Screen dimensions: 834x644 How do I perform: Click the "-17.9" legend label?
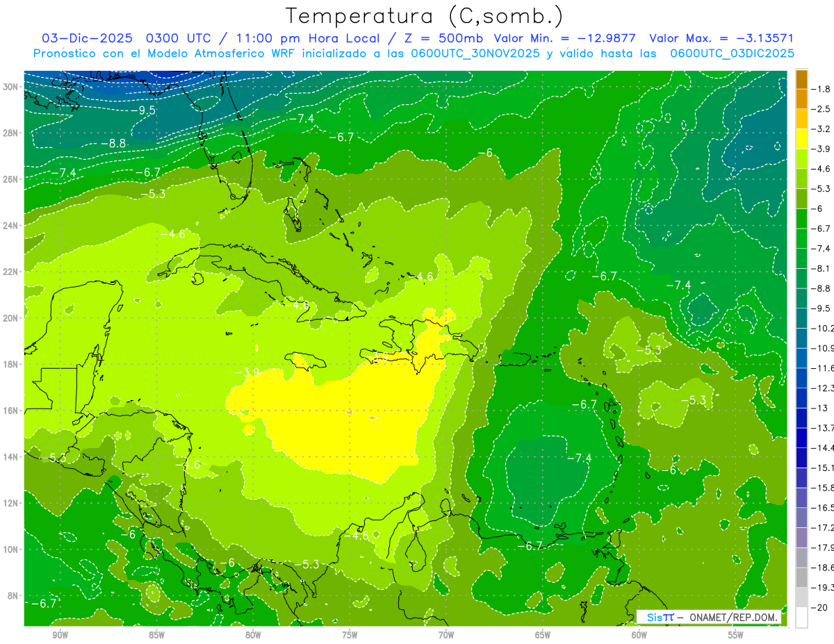click(824, 547)
